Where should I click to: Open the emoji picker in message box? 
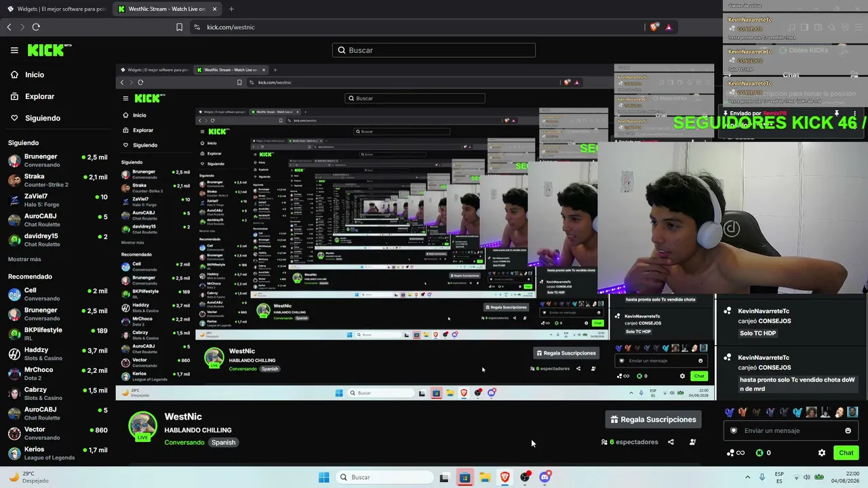tap(848, 430)
